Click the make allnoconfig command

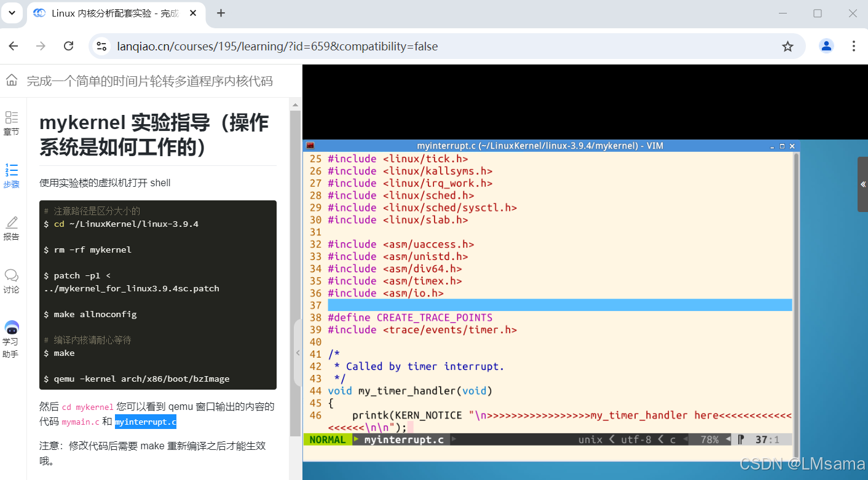90,314
